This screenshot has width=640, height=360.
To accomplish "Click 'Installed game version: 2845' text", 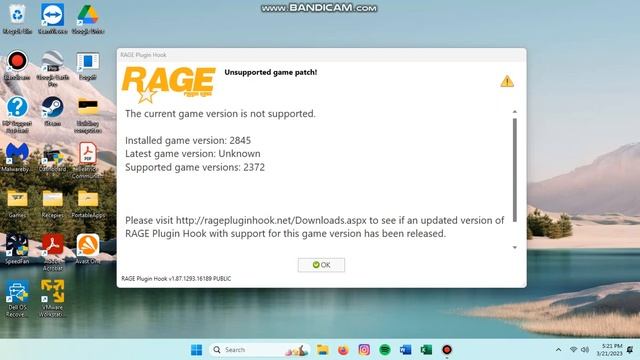I will pyautogui.click(x=188, y=140).
